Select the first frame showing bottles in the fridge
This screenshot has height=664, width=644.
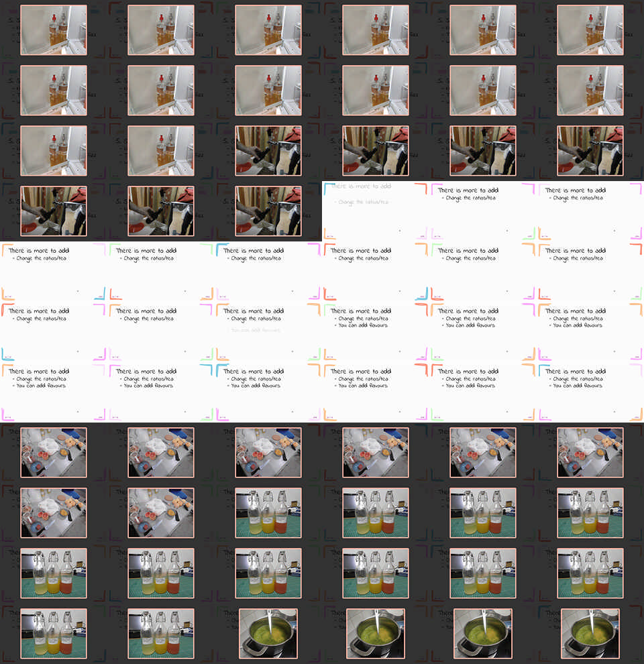54,30
